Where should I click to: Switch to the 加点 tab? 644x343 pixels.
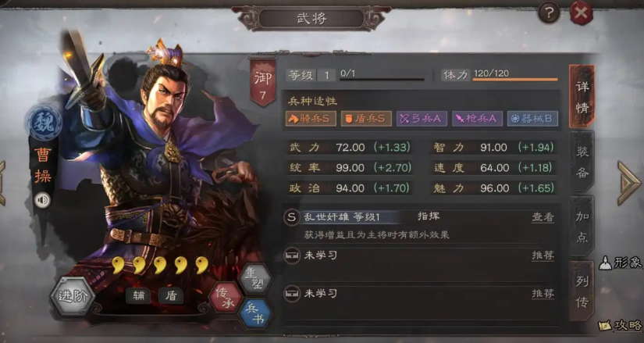point(582,227)
